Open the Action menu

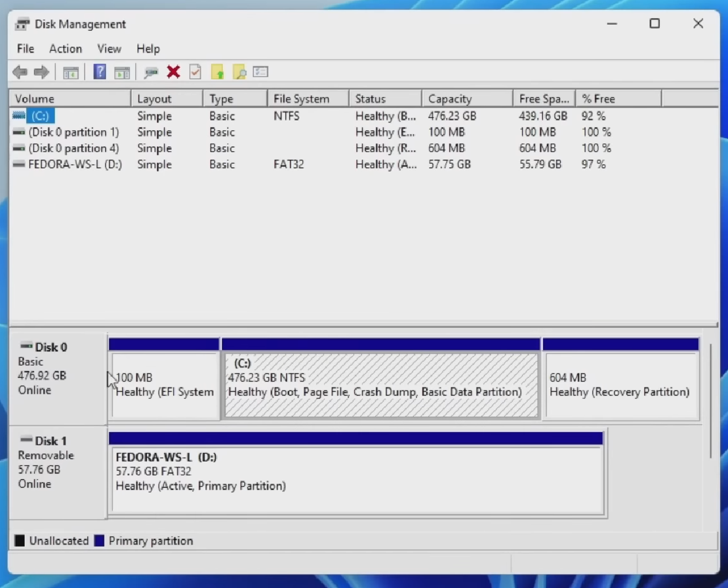tap(65, 49)
